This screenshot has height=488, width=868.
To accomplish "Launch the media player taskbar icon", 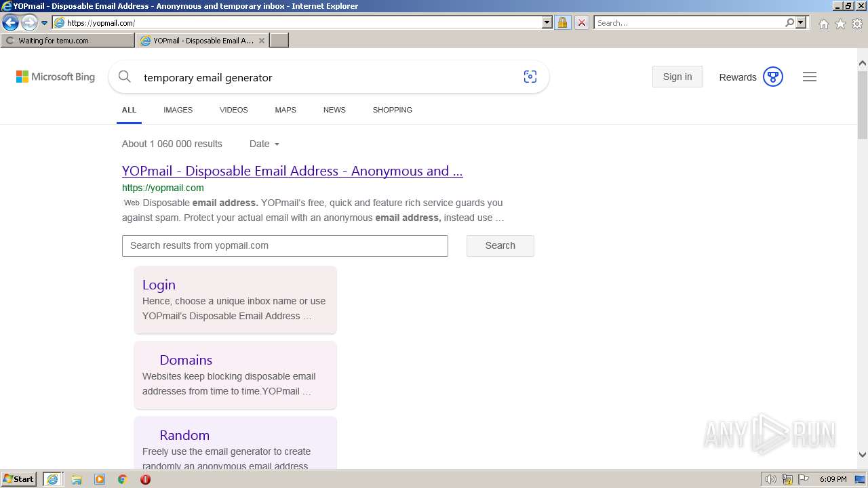I will [100, 479].
